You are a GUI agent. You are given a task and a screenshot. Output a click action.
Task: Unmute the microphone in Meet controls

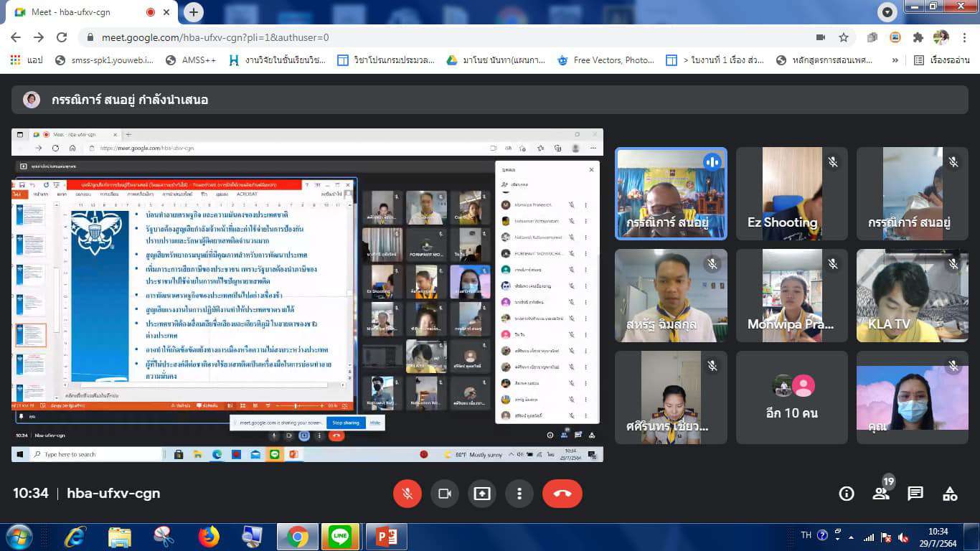click(x=407, y=494)
